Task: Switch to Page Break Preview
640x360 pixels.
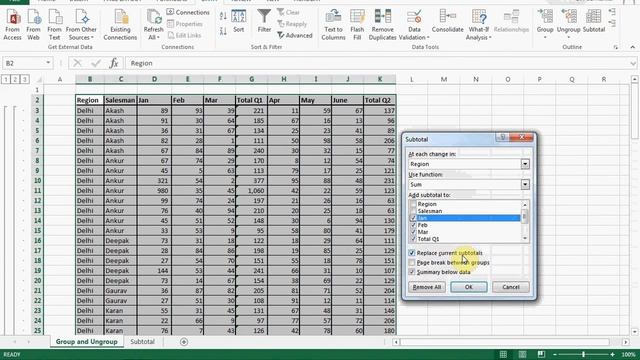Action: pyautogui.click(x=541, y=354)
